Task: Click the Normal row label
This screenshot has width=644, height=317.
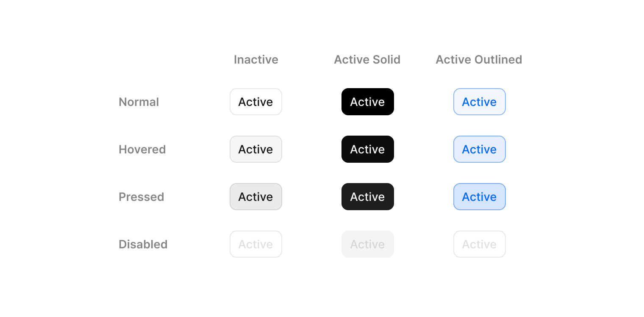Action: (139, 102)
